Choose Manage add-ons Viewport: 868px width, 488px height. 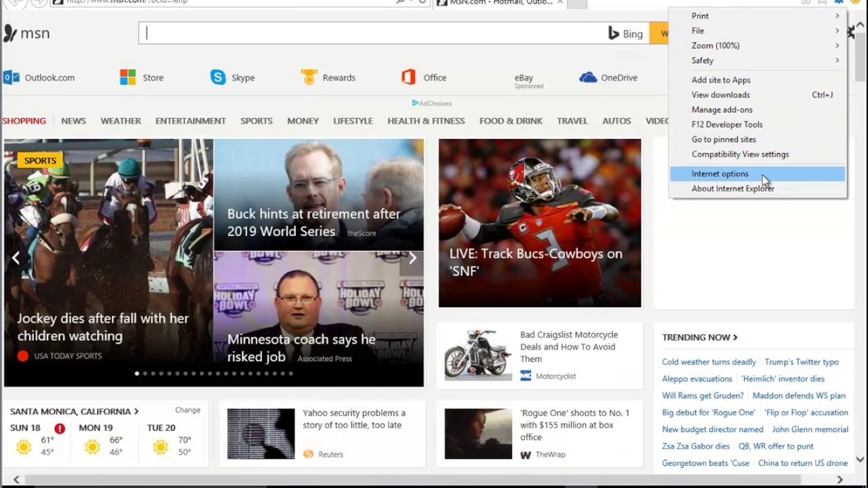point(757,110)
